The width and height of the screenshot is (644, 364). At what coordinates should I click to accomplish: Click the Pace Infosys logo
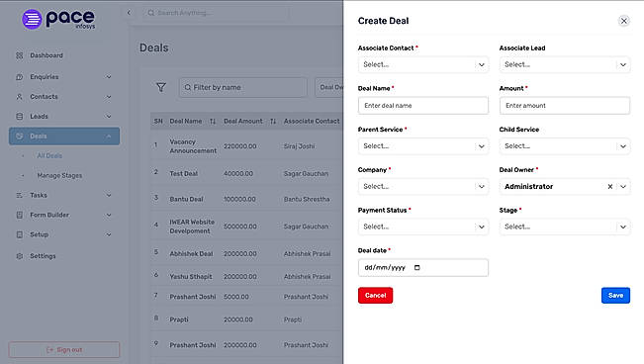coord(58,20)
